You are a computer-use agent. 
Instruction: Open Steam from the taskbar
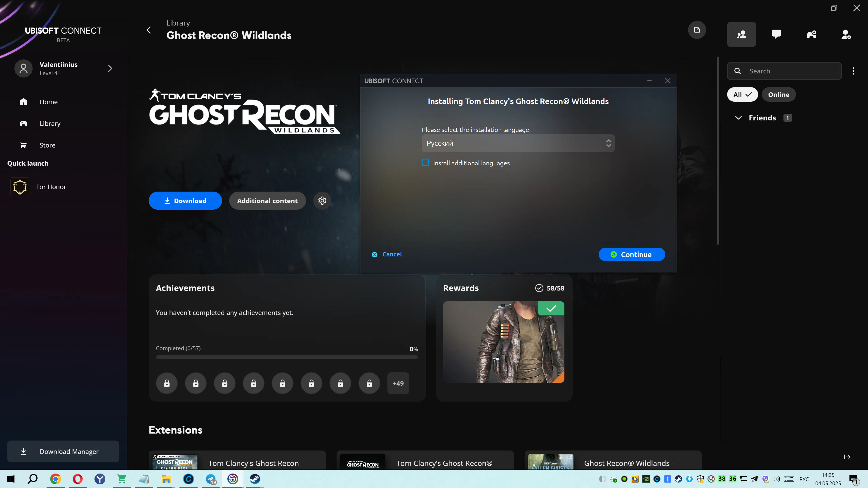point(255,479)
